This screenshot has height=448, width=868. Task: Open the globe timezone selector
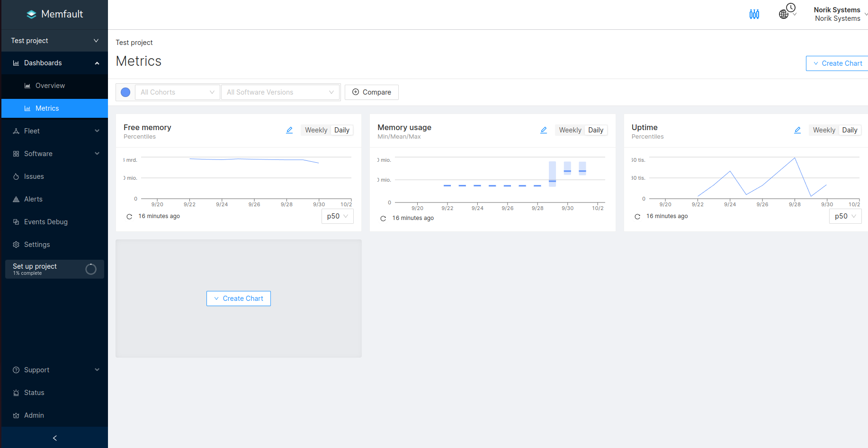787,11
